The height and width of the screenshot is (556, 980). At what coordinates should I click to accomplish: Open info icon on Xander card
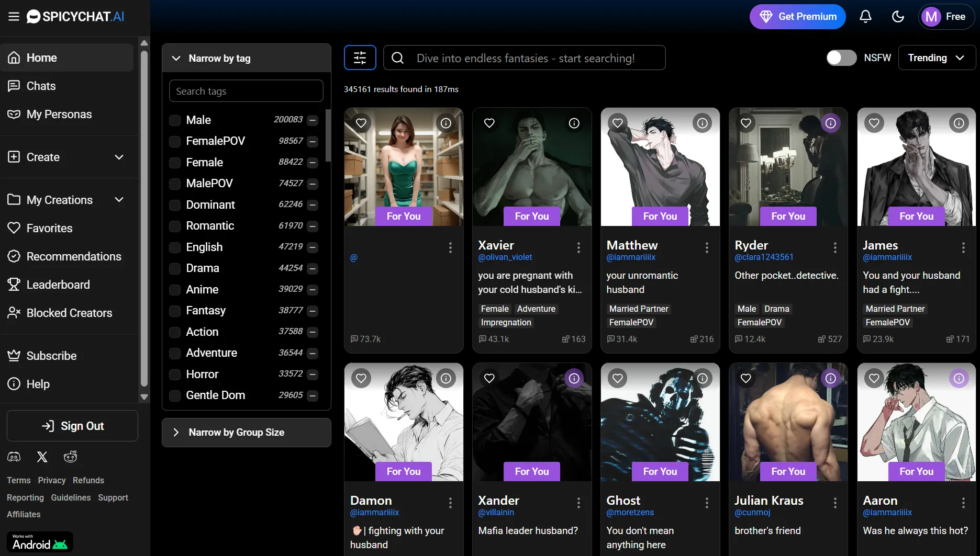[574, 378]
